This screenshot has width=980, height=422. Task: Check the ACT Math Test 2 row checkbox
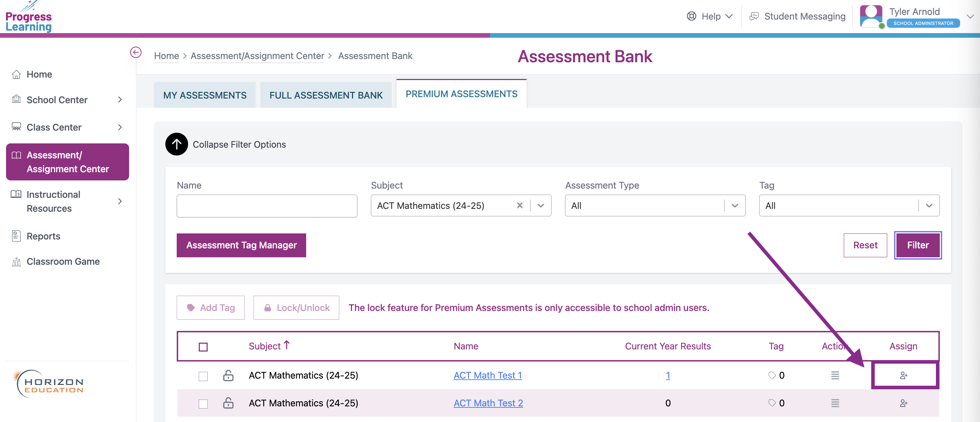click(203, 403)
